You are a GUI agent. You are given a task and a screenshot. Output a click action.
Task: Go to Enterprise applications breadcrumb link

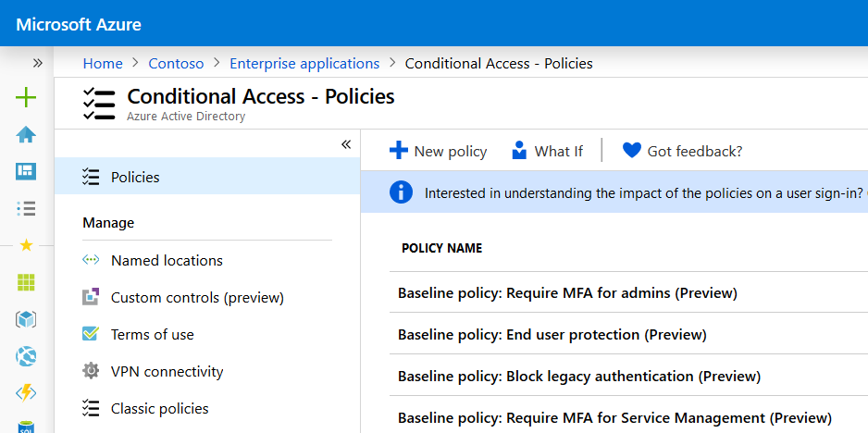pyautogui.click(x=304, y=64)
